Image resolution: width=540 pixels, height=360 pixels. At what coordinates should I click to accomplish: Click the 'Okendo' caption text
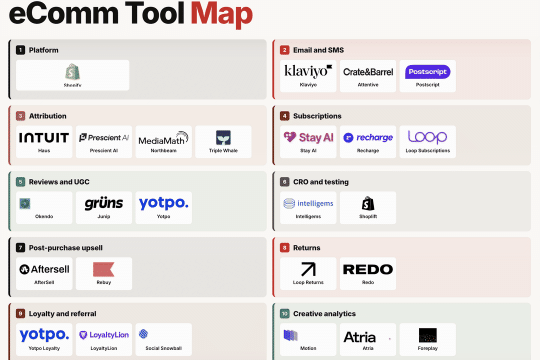click(x=44, y=216)
